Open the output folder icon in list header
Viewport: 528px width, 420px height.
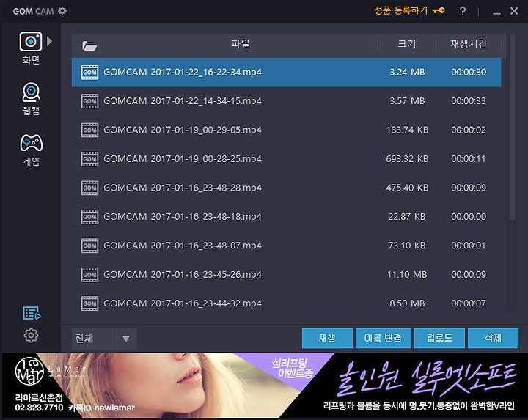click(89, 45)
